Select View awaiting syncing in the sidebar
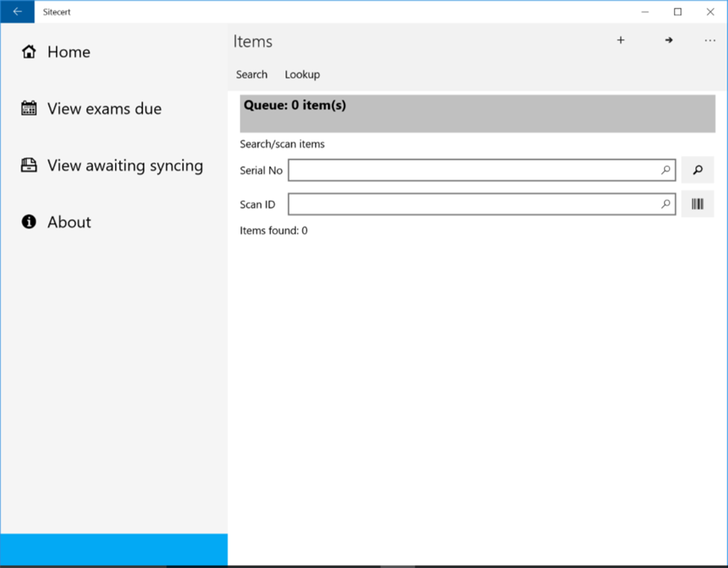 [124, 165]
